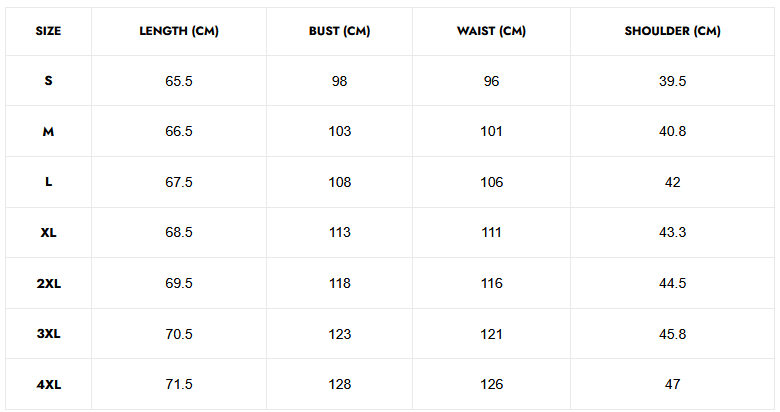Click the SHOULDER (CM) column header
Screen dimensions: 780x412
(672, 31)
